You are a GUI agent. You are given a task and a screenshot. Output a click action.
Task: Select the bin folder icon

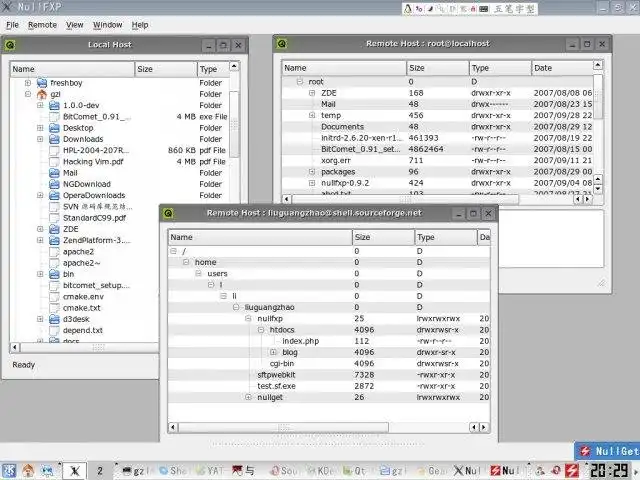(54, 274)
